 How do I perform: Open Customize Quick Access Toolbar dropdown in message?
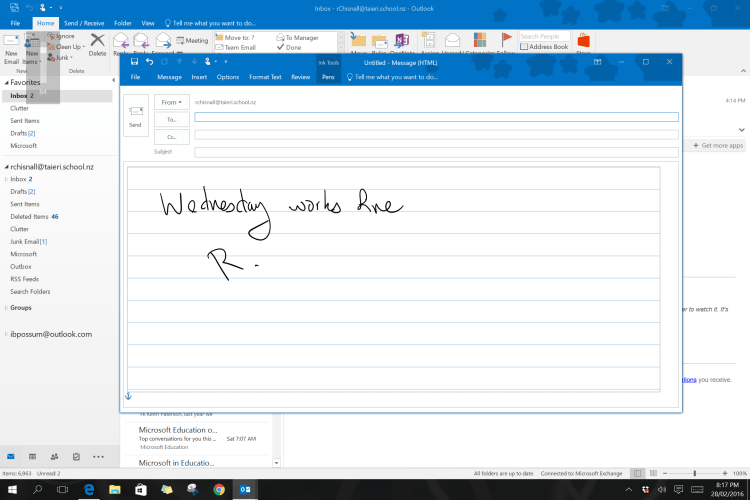click(226, 62)
